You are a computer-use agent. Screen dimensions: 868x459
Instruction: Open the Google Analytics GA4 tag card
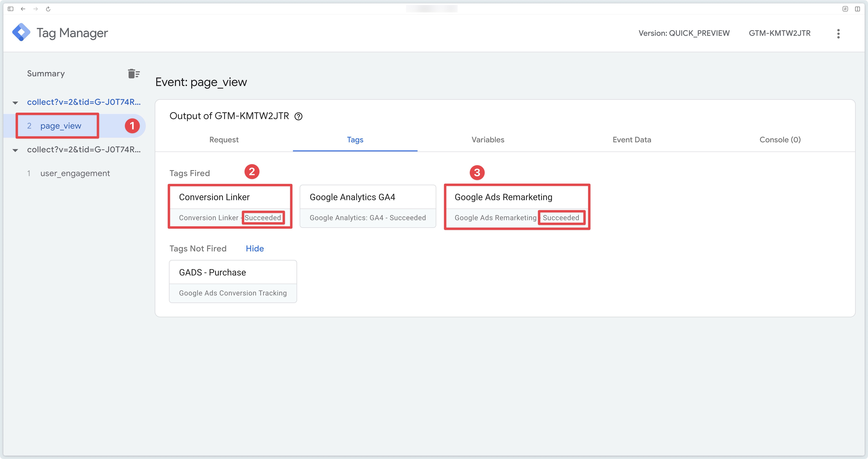368,206
